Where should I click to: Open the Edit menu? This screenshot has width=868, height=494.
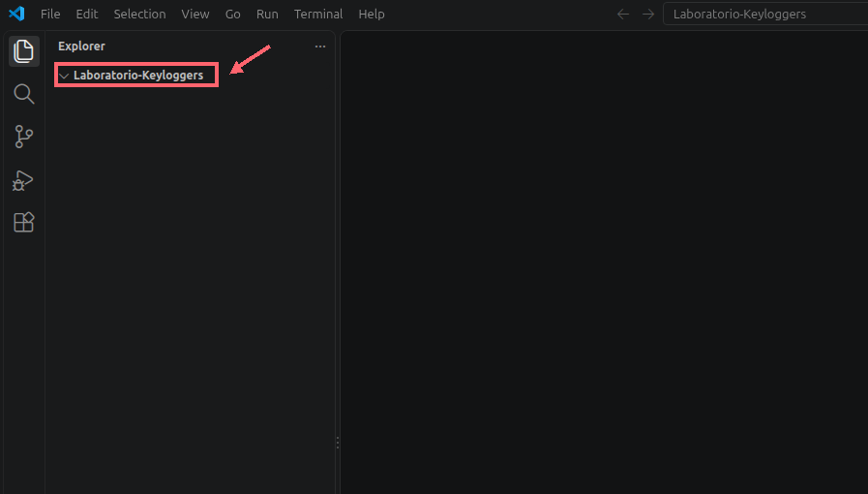[87, 14]
